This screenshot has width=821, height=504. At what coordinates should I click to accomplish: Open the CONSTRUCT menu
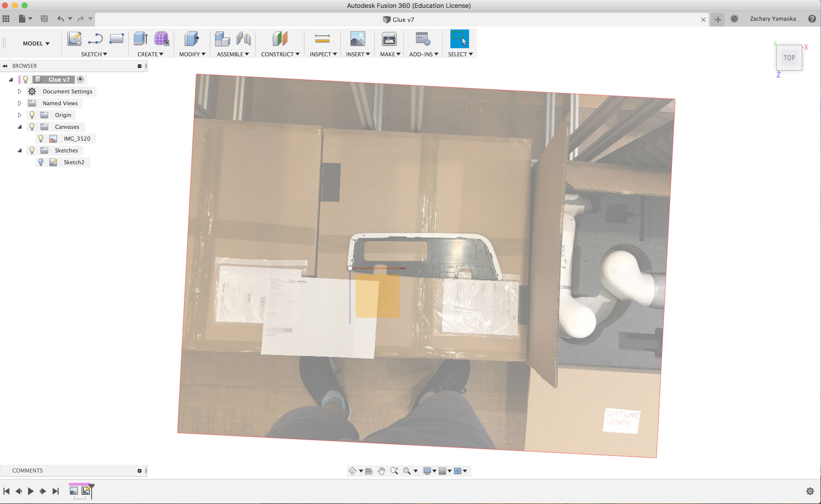[280, 54]
